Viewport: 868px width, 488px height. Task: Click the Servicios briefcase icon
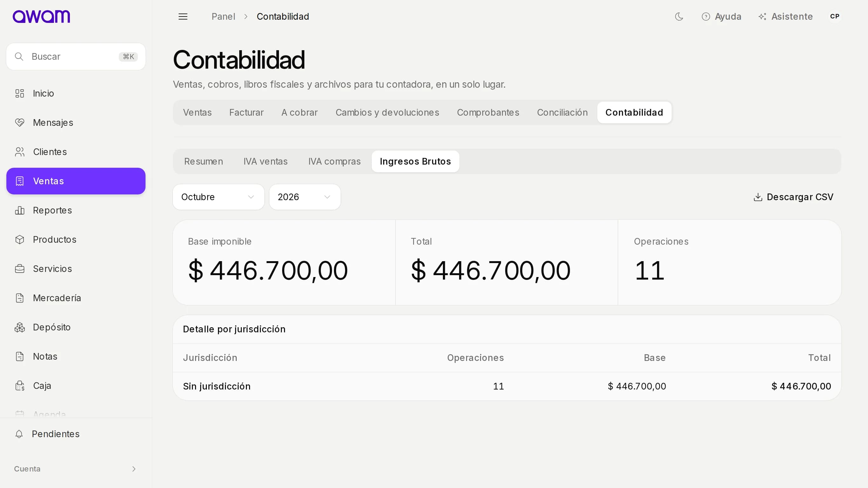click(20, 269)
